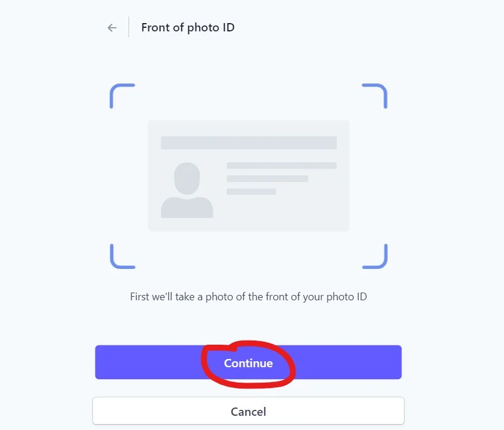This screenshot has height=430, width=504.
Task: Click the "First we'll take a photo" instruction text
Action: point(248,297)
